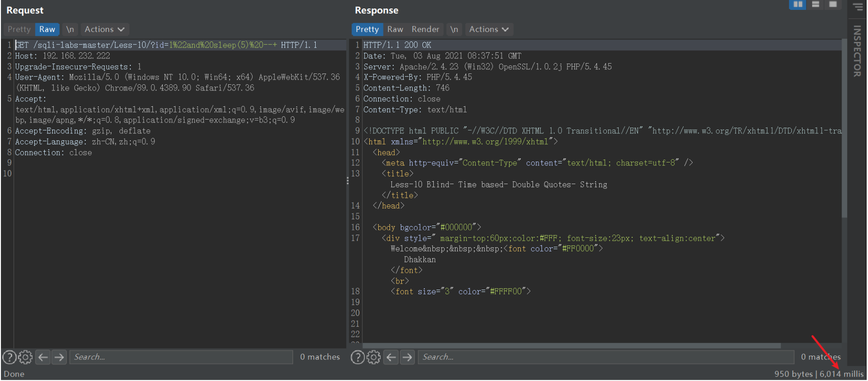The height and width of the screenshot is (381, 868).
Task: Go to previous match in Request search
Action: point(43,357)
